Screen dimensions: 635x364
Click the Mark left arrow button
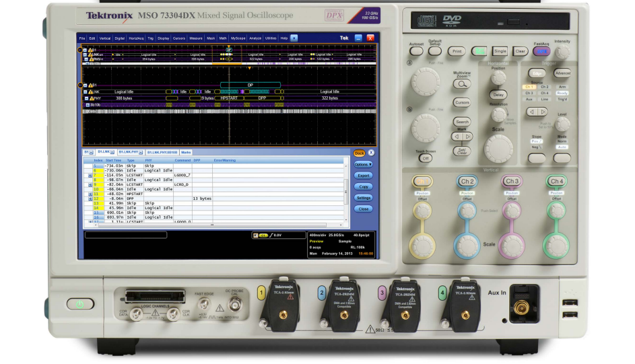457,137
